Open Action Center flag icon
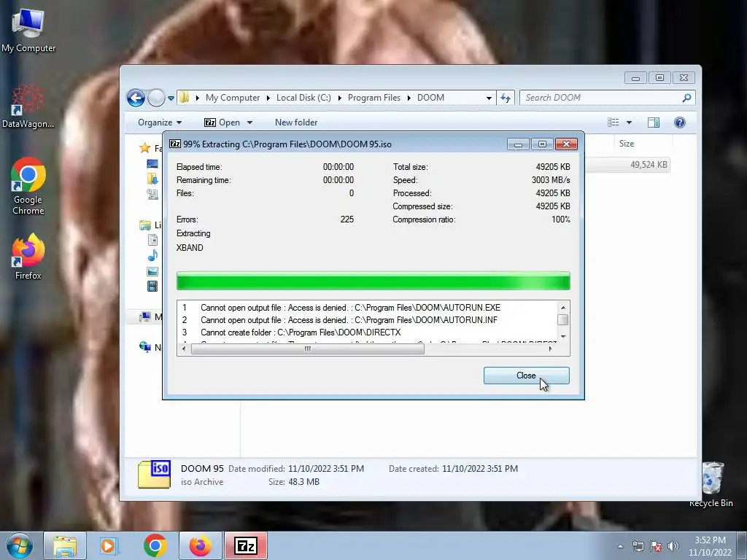The height and width of the screenshot is (560, 747). [656, 546]
